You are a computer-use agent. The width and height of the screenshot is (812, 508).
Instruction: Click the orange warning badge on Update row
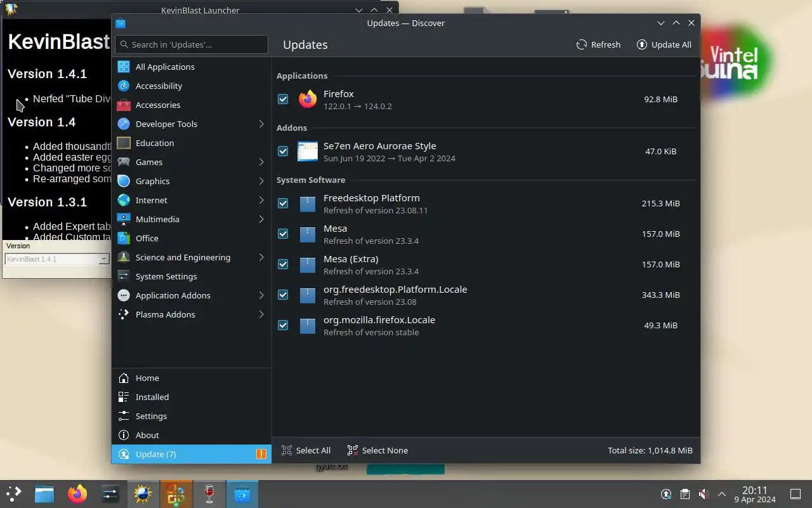click(x=261, y=454)
